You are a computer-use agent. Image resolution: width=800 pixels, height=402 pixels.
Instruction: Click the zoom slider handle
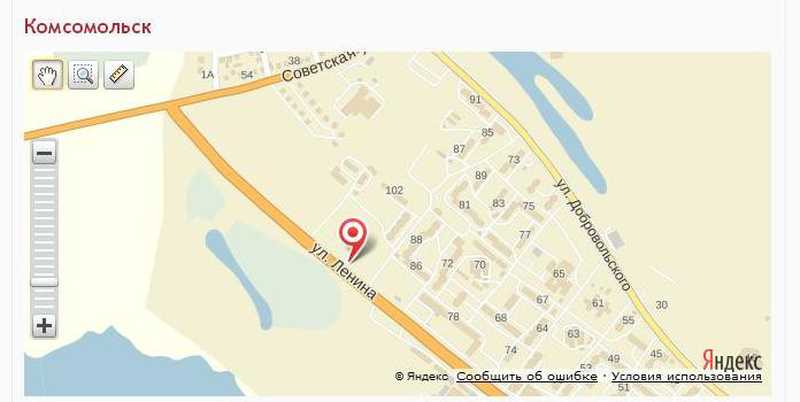click(44, 282)
